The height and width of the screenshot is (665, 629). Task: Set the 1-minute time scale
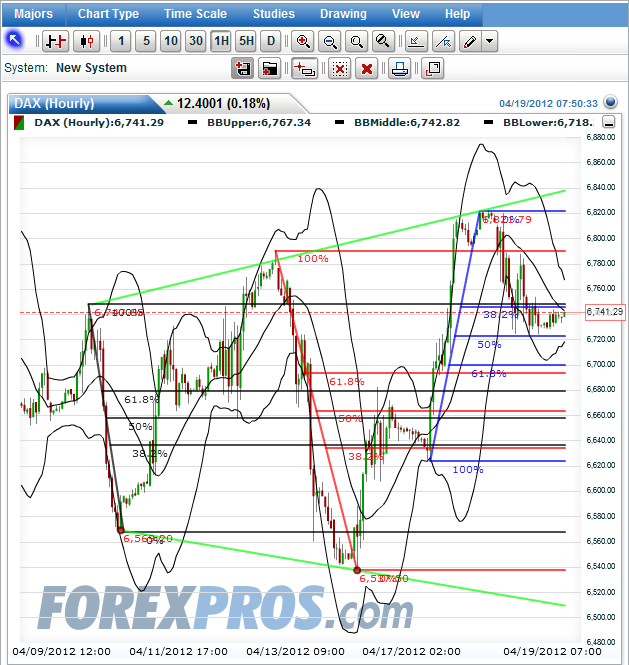121,41
